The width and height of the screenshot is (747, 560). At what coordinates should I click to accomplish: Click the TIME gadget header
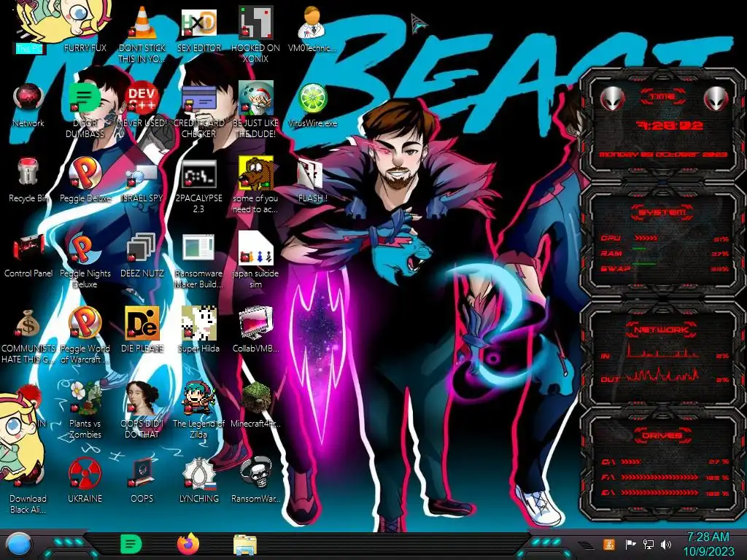point(662,97)
